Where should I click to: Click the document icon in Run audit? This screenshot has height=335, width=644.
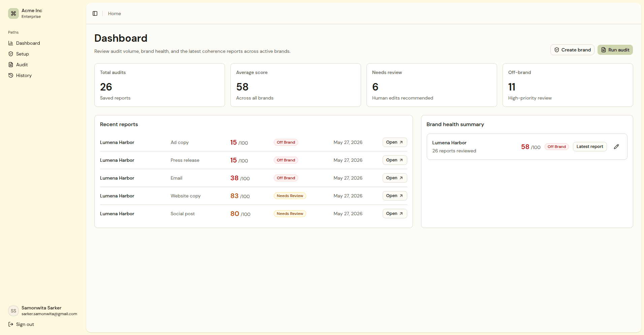pyautogui.click(x=604, y=50)
